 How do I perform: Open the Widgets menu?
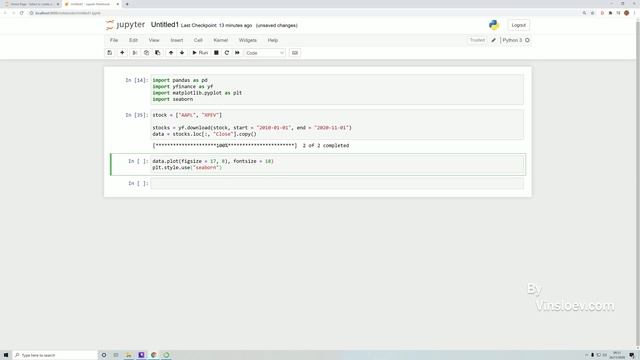248,40
